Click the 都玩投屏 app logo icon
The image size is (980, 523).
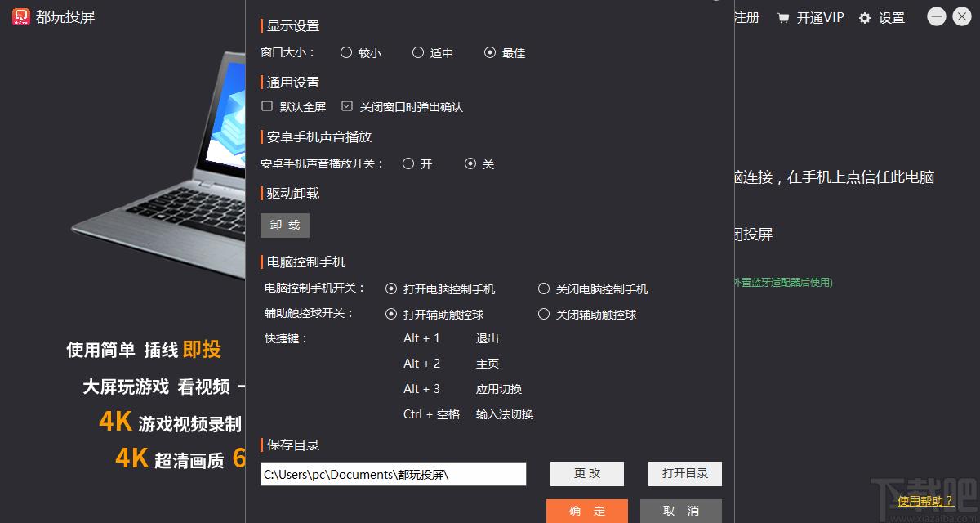[x=20, y=16]
